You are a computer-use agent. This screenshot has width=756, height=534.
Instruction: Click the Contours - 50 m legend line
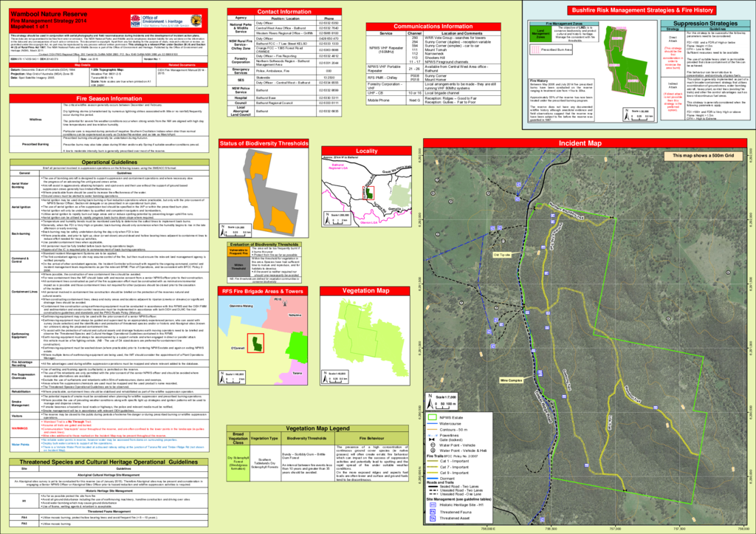pyautogui.click(x=432, y=429)
